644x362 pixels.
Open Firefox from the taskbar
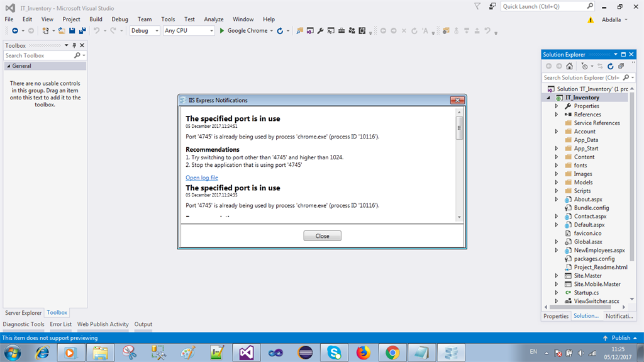[x=364, y=353]
